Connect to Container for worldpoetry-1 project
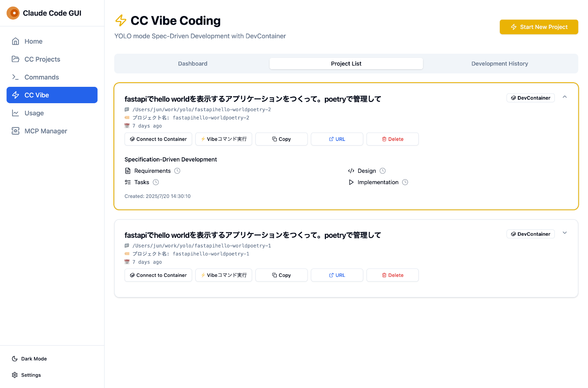The image size is (588, 388). pyautogui.click(x=158, y=275)
